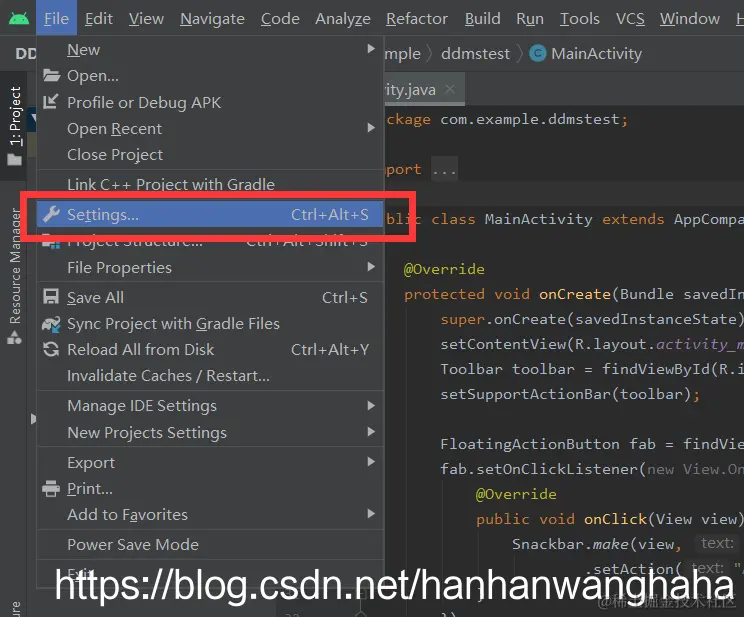Click the Sync Project with Gradle icon

(x=51, y=324)
